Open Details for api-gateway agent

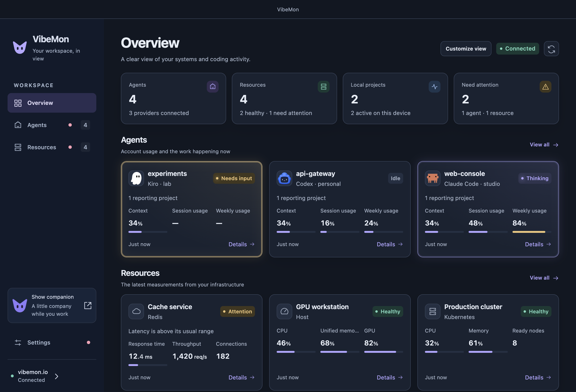point(390,244)
